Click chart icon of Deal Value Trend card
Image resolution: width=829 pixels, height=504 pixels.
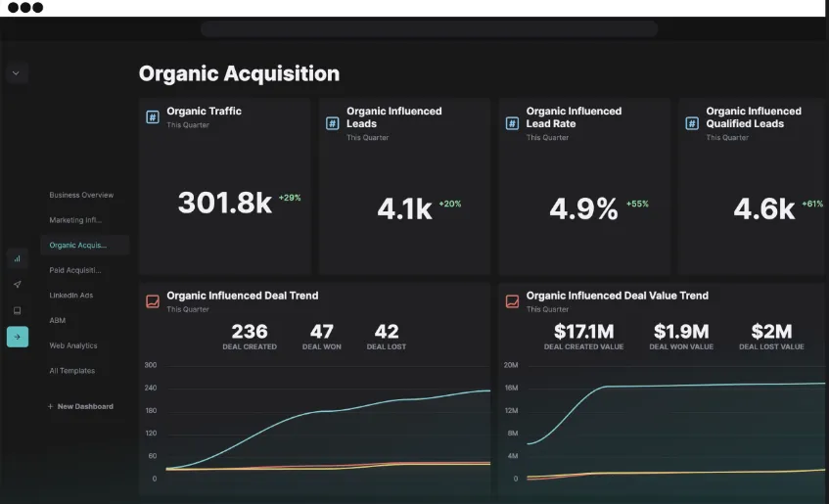(512, 301)
